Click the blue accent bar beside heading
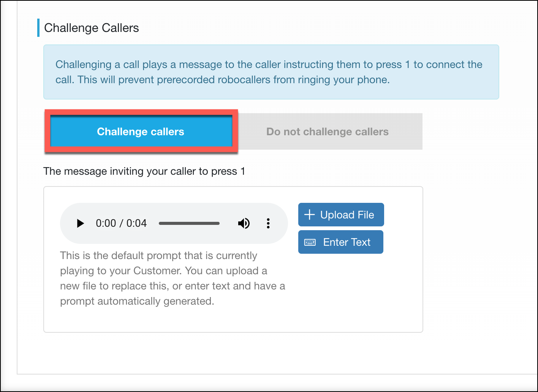The image size is (538, 392). (38, 28)
